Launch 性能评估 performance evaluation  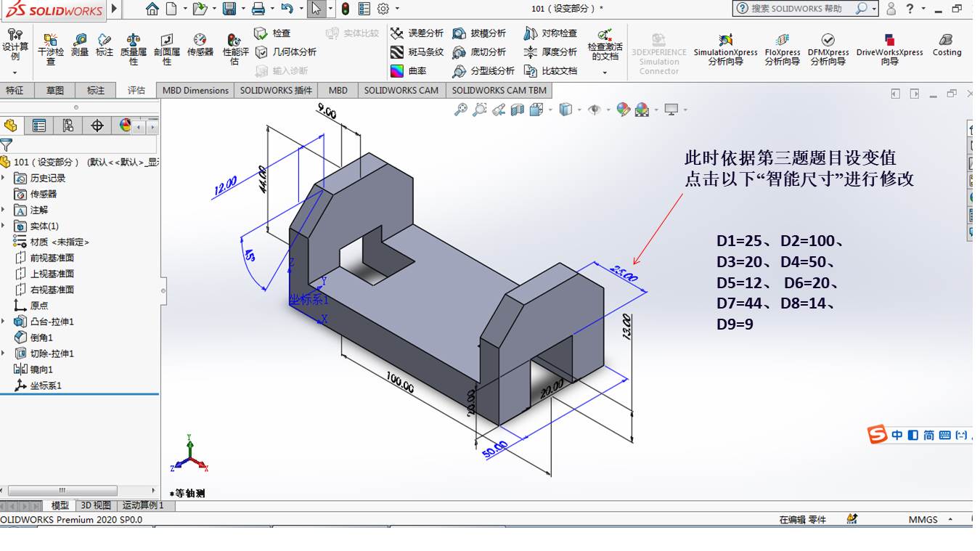[x=235, y=48]
